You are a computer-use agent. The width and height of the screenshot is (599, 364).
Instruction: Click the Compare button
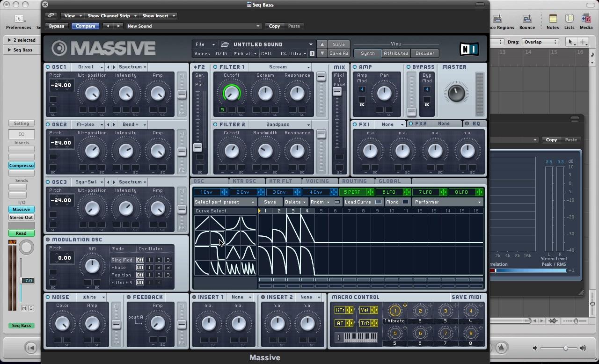pyautogui.click(x=85, y=26)
